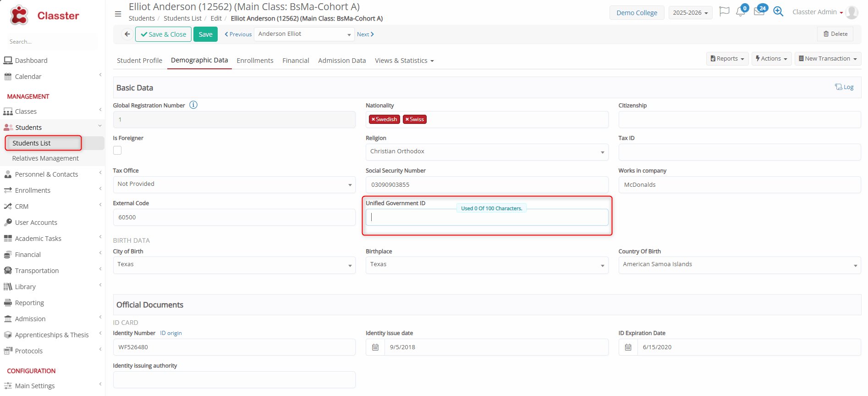Click the hamburger menu icon

118,14
